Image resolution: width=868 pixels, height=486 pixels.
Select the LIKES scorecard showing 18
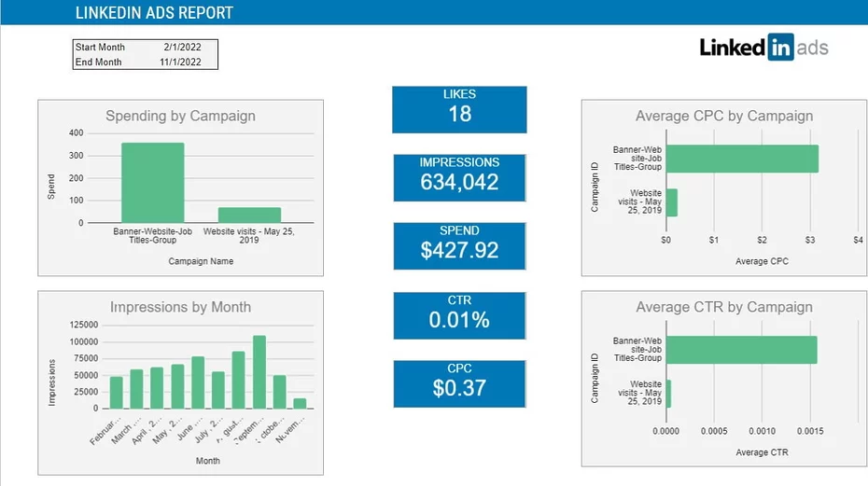pyautogui.click(x=459, y=109)
